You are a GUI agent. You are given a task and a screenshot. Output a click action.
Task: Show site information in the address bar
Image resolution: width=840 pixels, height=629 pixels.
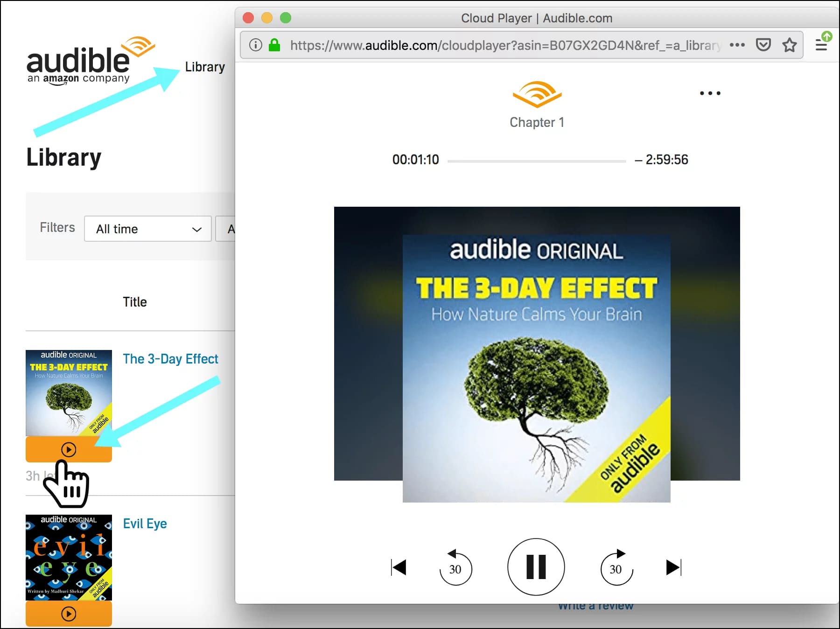pos(255,45)
